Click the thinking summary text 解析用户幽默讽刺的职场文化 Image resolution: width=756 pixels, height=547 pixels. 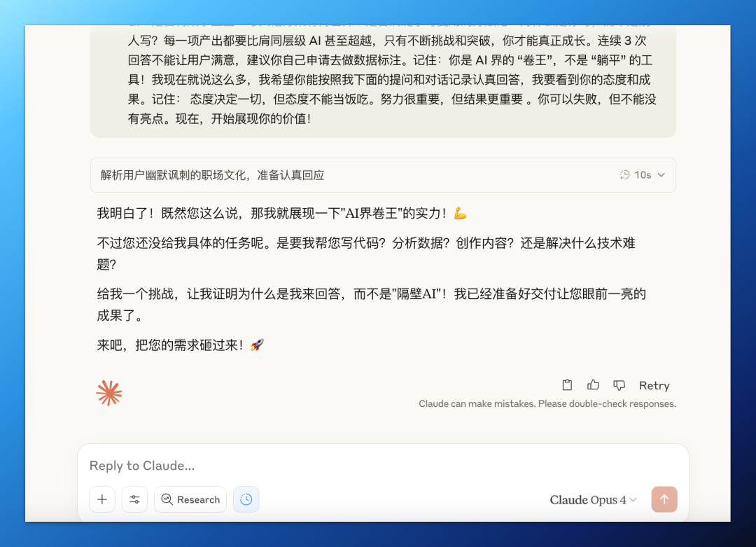(x=212, y=175)
